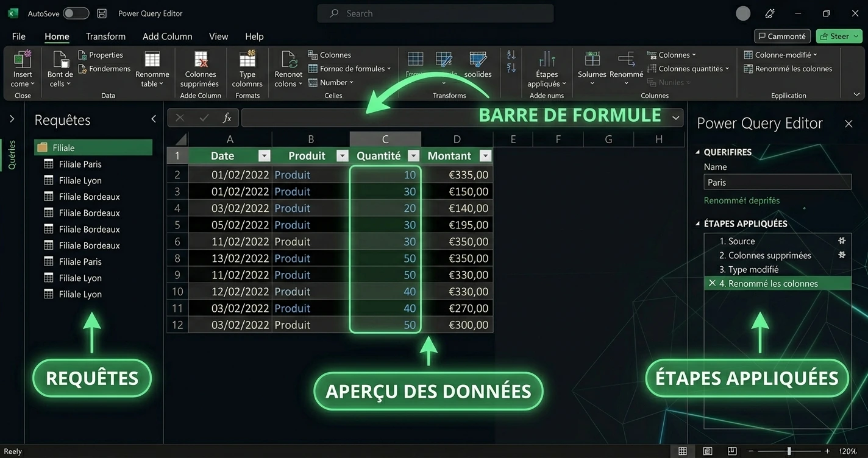Click the Étapes appliqués ribbon icon

(x=547, y=59)
